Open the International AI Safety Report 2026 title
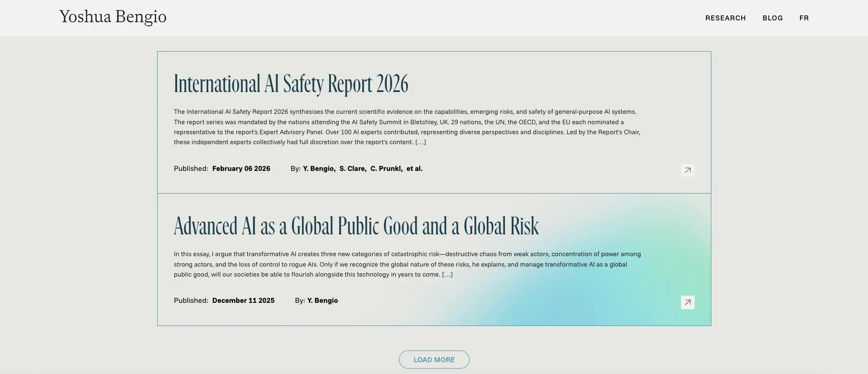Image resolution: width=868 pixels, height=374 pixels. 291,84
